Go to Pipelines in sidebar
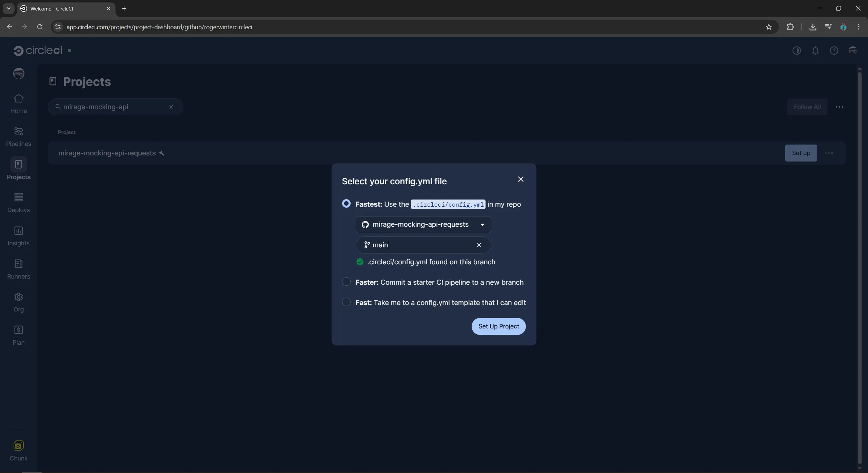868x473 pixels. point(18,137)
